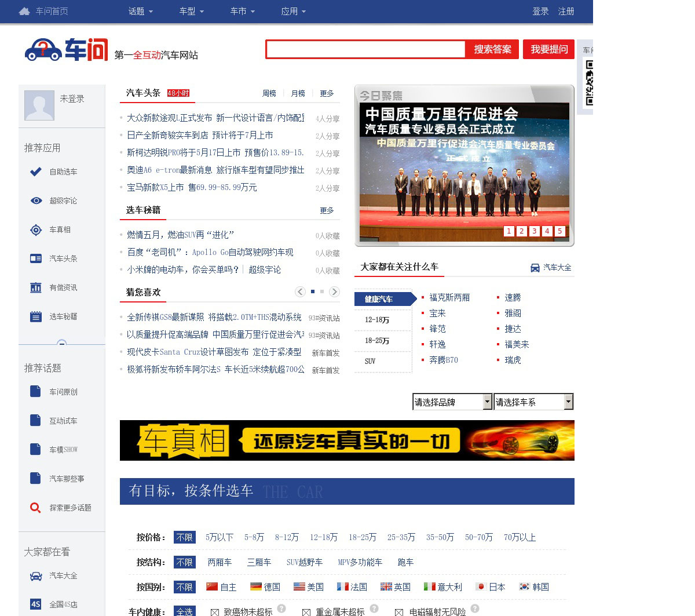Jump to slide 5 in 今日聚焦 carousel
The image size is (695, 616).
coord(559,231)
